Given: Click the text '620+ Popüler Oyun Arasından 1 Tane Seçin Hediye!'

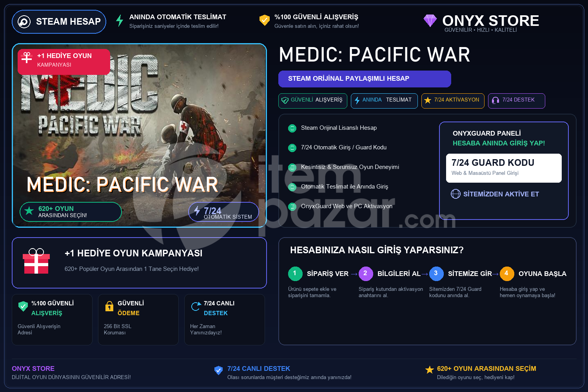Looking at the screenshot, I should point(132,269).
